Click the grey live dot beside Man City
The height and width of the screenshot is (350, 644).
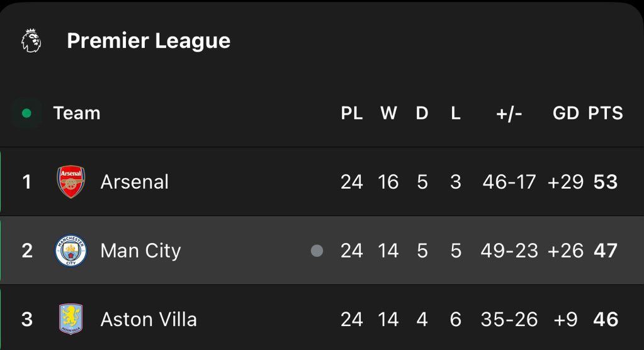pos(317,251)
